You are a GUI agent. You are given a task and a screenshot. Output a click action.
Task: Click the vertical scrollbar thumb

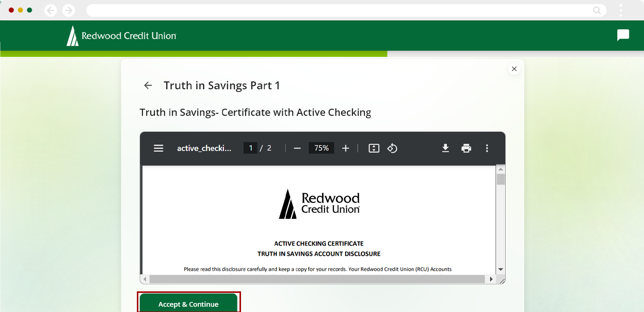coord(501,179)
